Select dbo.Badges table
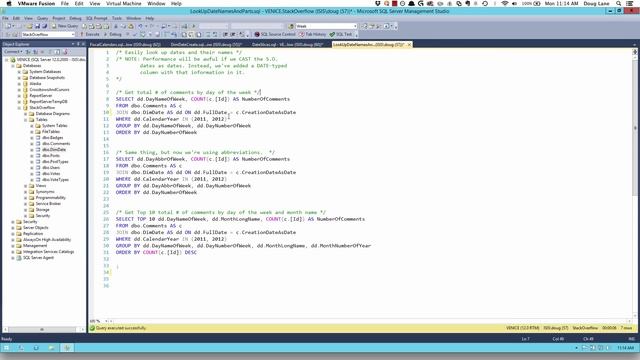 tap(52, 138)
